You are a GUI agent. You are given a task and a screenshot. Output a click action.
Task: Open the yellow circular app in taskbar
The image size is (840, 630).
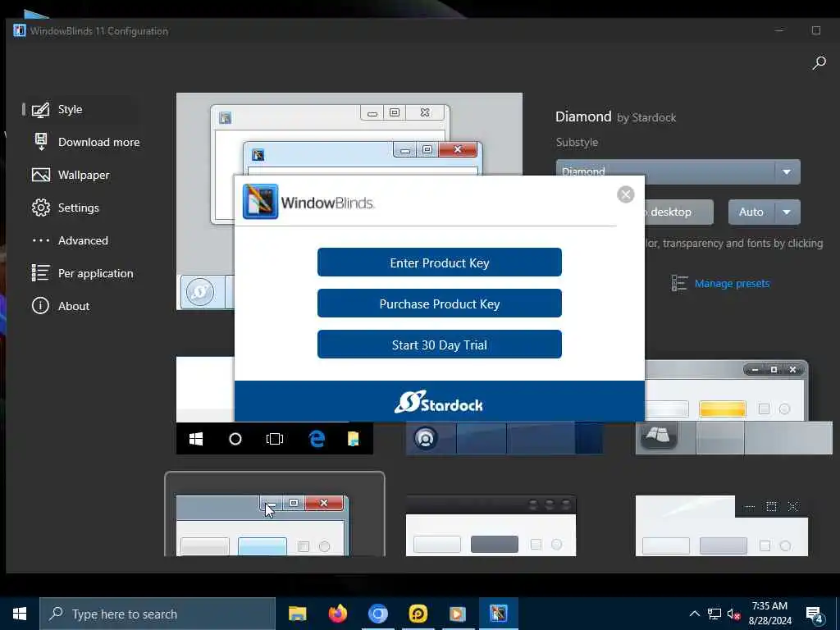pos(418,614)
